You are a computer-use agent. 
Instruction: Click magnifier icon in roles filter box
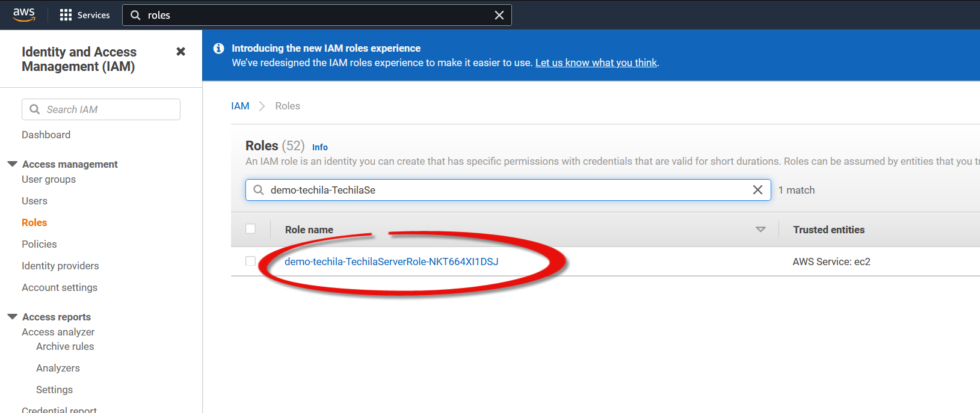coord(259,190)
